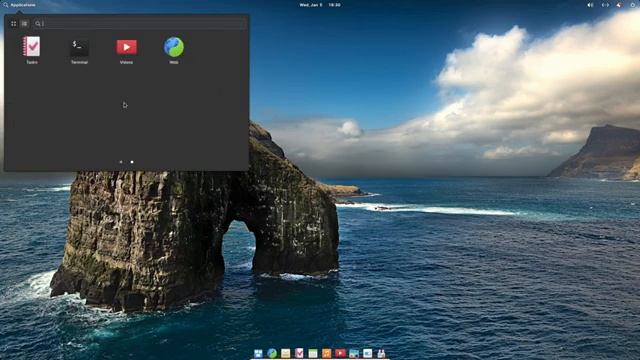Open Tasks from the Applications launcher grid
Image resolution: width=640 pixels, height=360 pixels.
tap(32, 50)
